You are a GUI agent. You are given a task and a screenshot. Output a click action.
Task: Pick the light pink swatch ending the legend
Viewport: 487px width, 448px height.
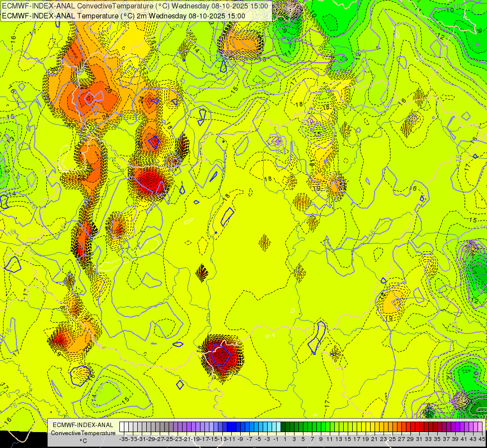pyautogui.click(x=480, y=427)
